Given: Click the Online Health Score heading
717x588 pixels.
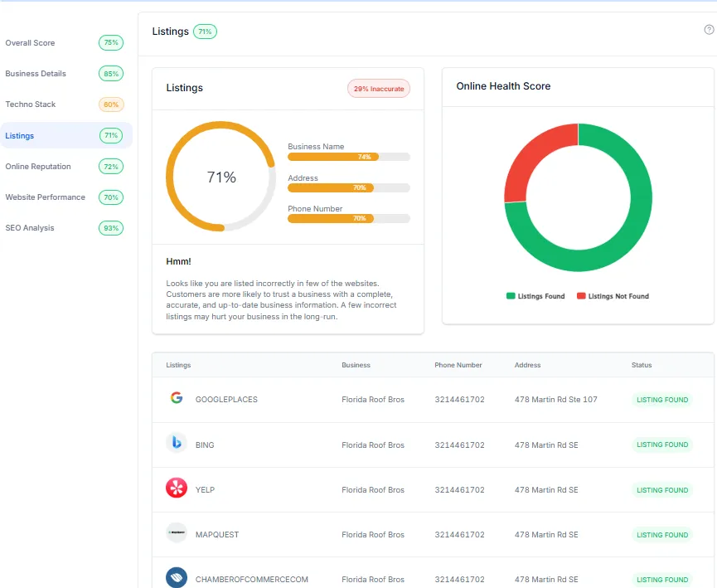Looking at the screenshot, I should pyautogui.click(x=503, y=86).
